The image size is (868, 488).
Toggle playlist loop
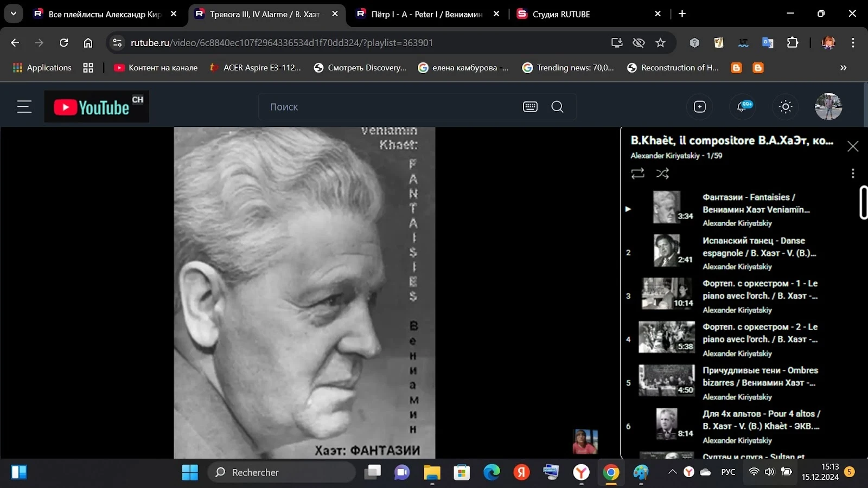(637, 174)
